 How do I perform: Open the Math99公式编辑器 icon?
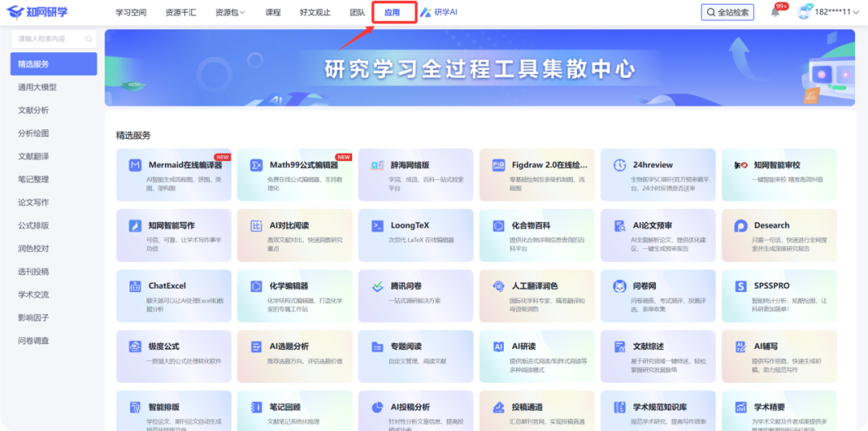pos(256,166)
